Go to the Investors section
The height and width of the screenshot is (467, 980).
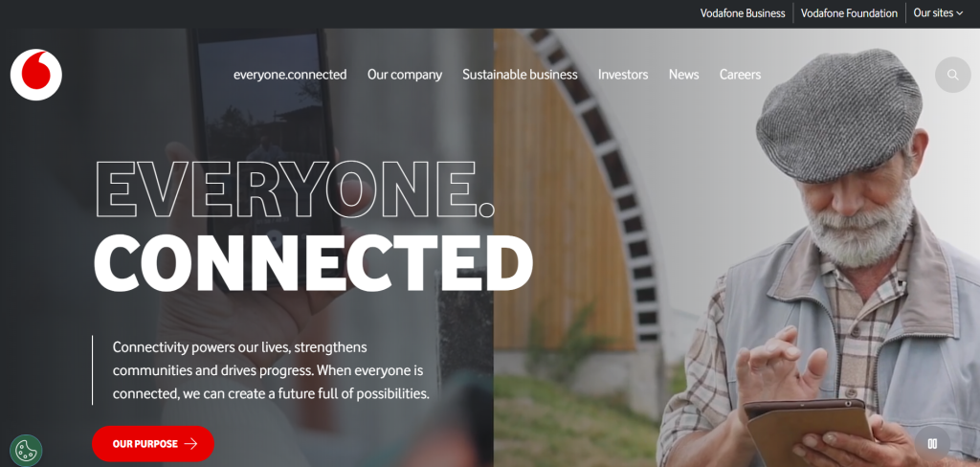[x=623, y=75]
